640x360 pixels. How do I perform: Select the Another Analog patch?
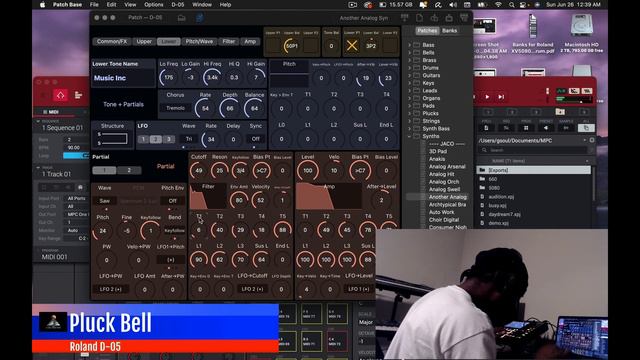[x=447, y=197]
